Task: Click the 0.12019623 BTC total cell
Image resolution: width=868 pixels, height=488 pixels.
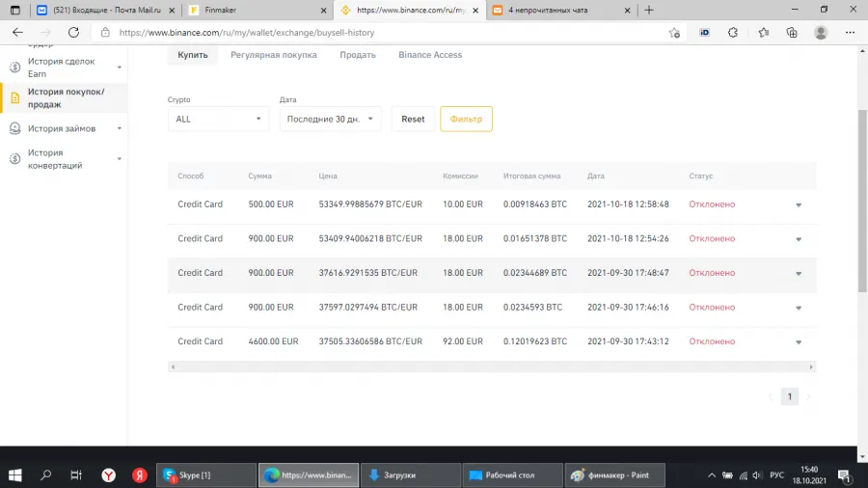Action: [x=534, y=341]
